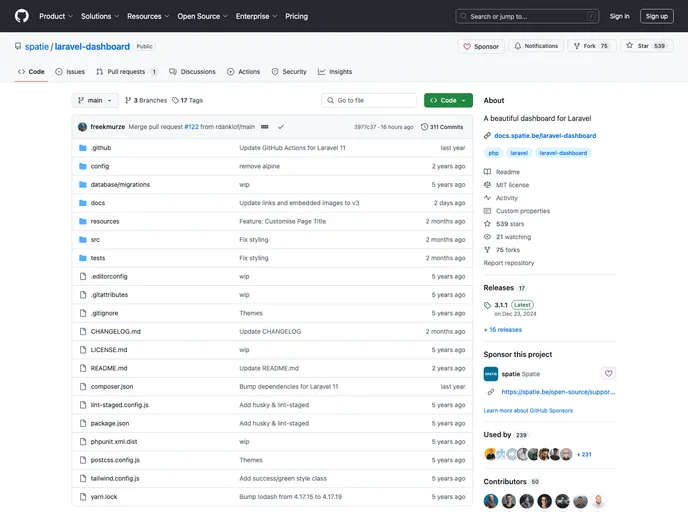View 539 stars
Screen dimensions: 688x512
tap(510, 224)
